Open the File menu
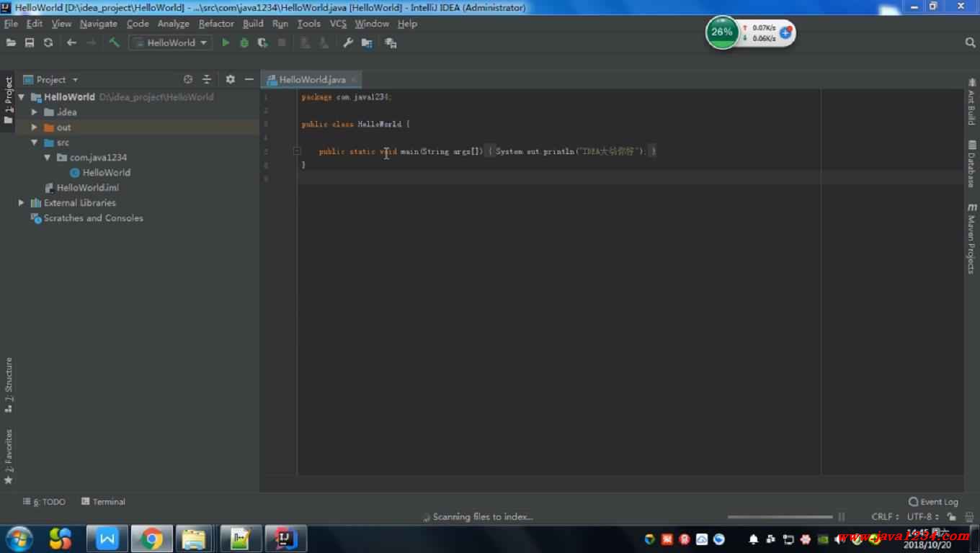 pos(11,24)
